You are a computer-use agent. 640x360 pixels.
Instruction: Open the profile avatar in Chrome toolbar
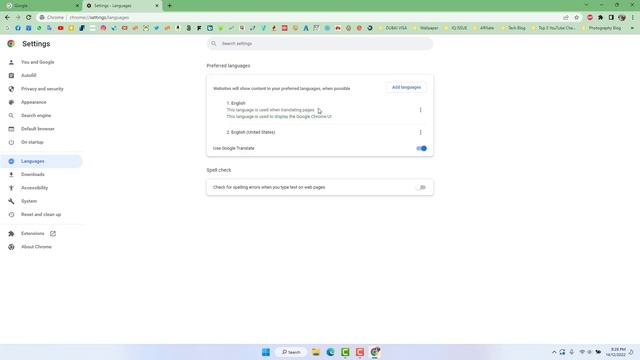point(622,18)
